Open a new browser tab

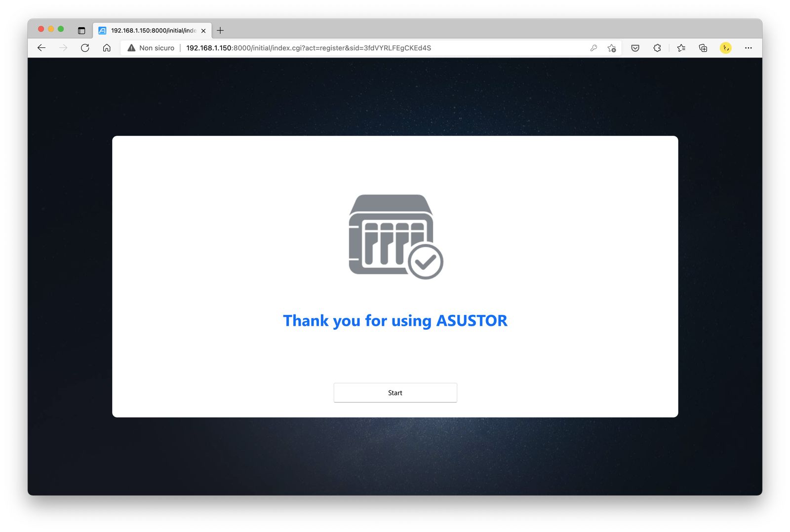(220, 31)
